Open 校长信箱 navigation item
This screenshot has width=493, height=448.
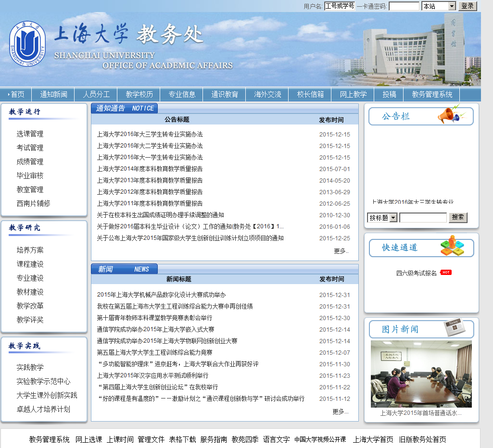(x=310, y=94)
